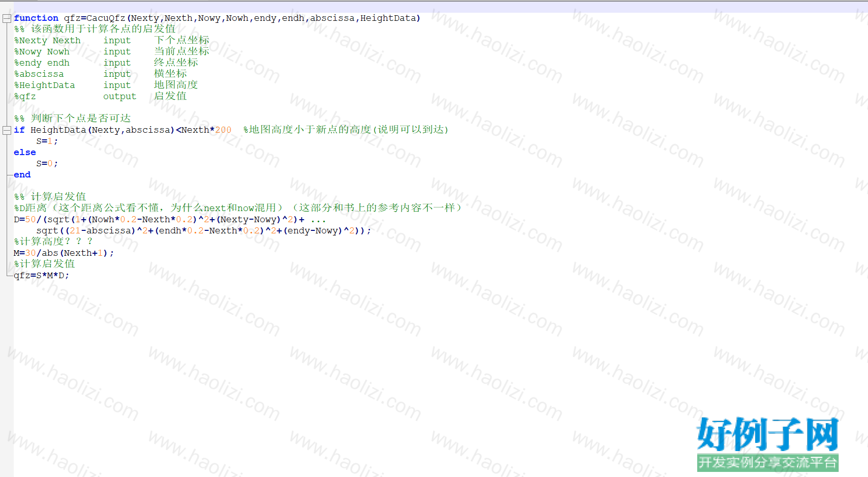
Task: Click the '%地图高度小于新点的高度' inline comment
Action: (346, 130)
